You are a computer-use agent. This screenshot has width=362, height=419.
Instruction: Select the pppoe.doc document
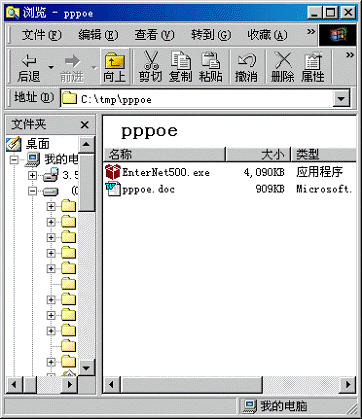[x=140, y=189]
